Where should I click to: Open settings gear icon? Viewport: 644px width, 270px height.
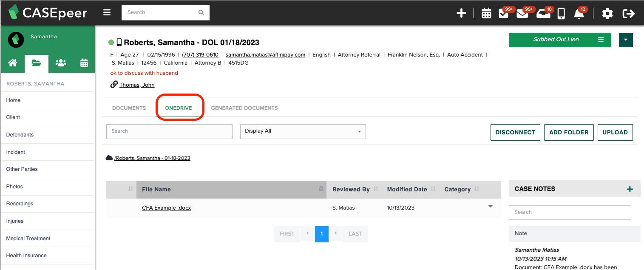tap(607, 14)
